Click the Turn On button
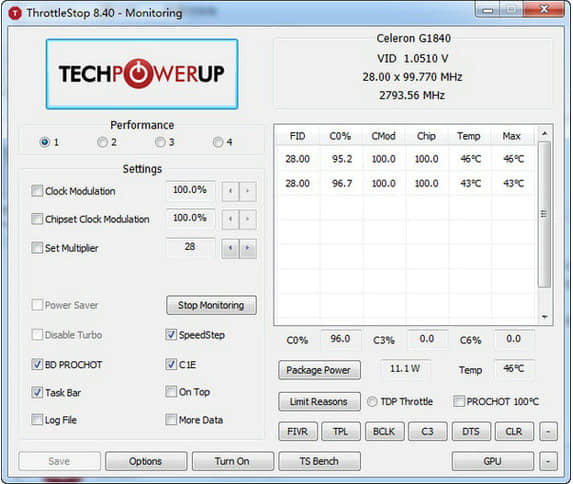The image size is (573, 484). point(232,461)
